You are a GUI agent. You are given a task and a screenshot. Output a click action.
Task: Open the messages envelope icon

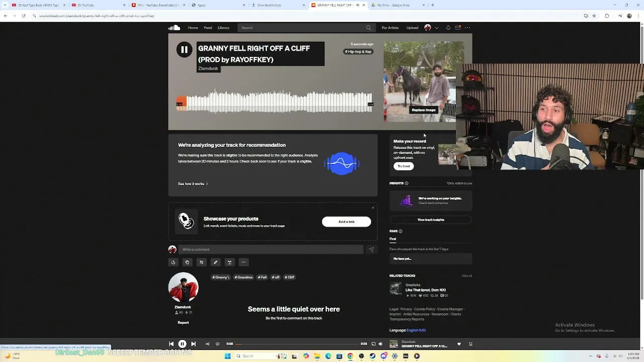[457, 28]
